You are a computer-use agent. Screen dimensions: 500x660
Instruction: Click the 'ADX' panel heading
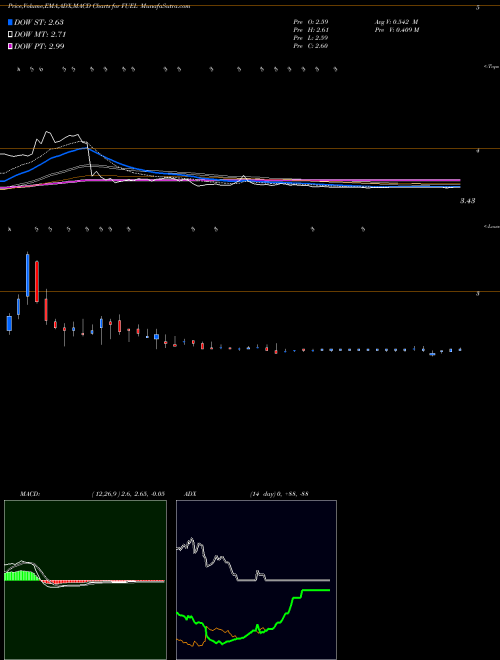pyautogui.click(x=190, y=494)
